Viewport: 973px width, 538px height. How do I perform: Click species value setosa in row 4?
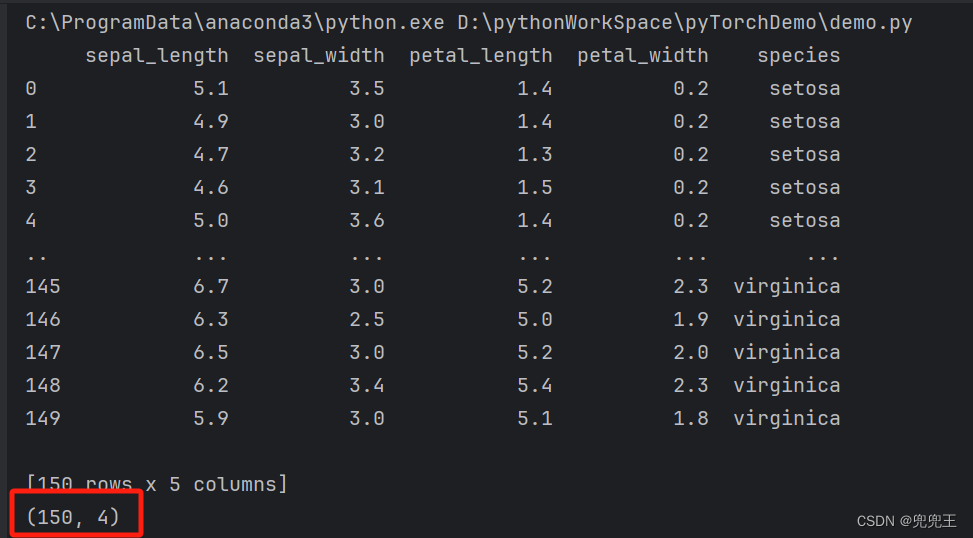pyautogui.click(x=805, y=220)
